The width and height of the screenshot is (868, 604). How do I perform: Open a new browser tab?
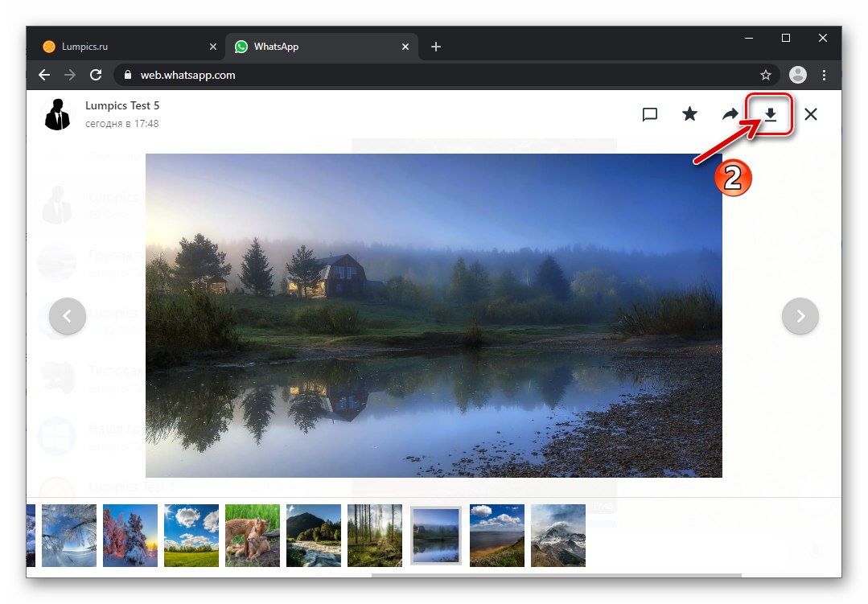point(436,47)
